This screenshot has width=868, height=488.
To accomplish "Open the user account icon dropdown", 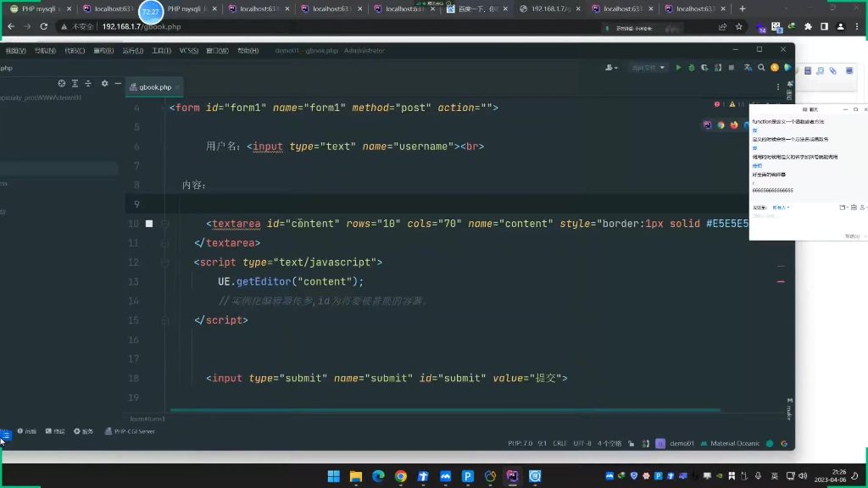I will point(611,68).
